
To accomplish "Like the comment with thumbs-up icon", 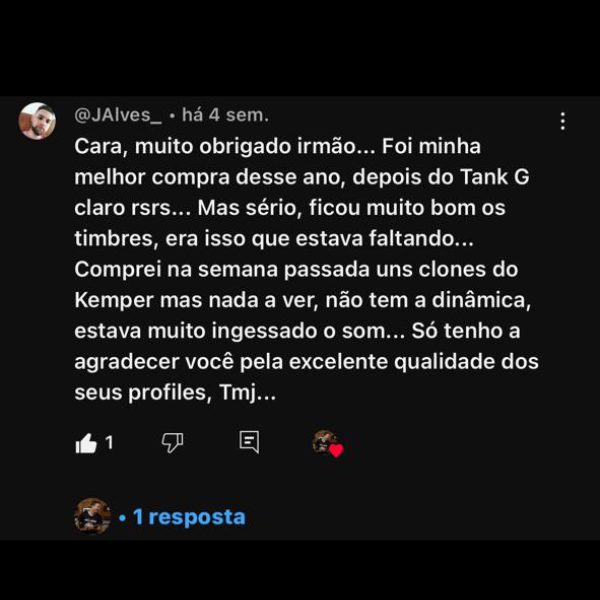I will tap(86, 443).
